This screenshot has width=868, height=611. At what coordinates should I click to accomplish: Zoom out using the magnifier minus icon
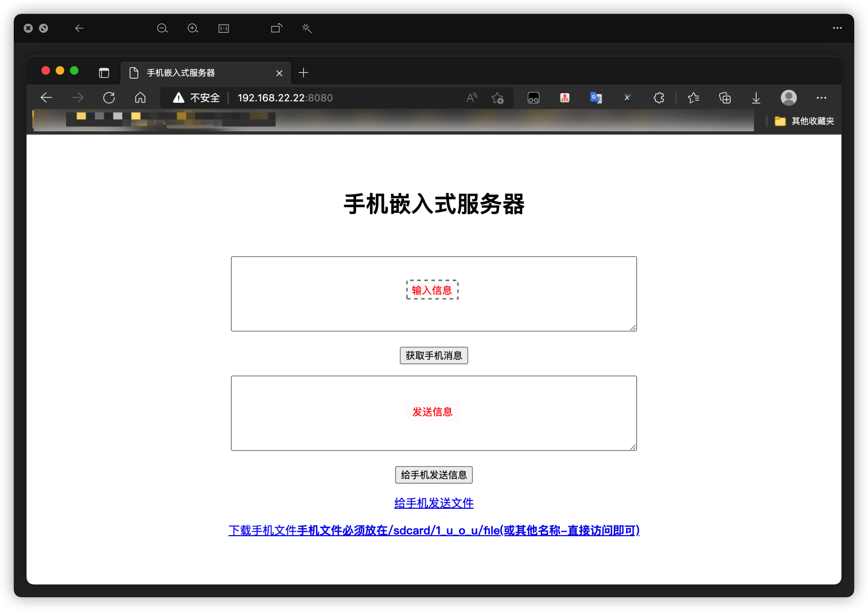coord(162,28)
